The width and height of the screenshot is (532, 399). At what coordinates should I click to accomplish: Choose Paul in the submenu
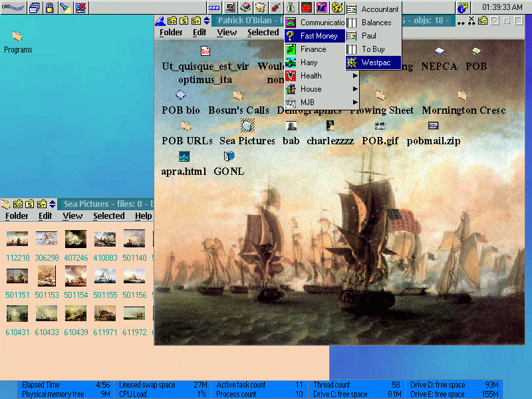coord(374,36)
